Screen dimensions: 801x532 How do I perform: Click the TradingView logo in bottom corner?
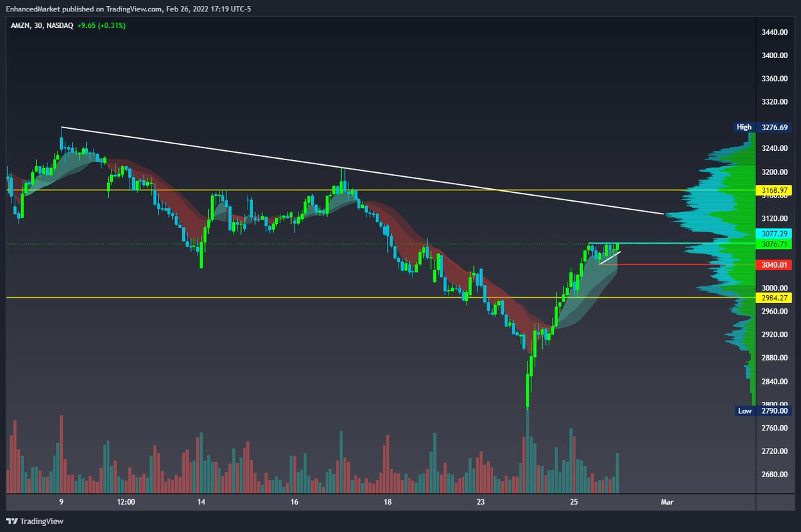click(x=34, y=521)
